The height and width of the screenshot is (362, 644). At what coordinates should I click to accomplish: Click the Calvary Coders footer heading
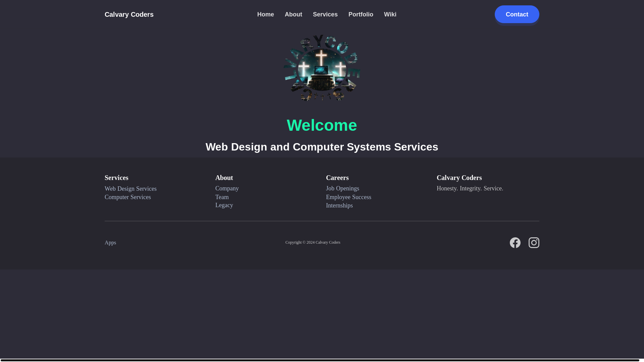459,178
